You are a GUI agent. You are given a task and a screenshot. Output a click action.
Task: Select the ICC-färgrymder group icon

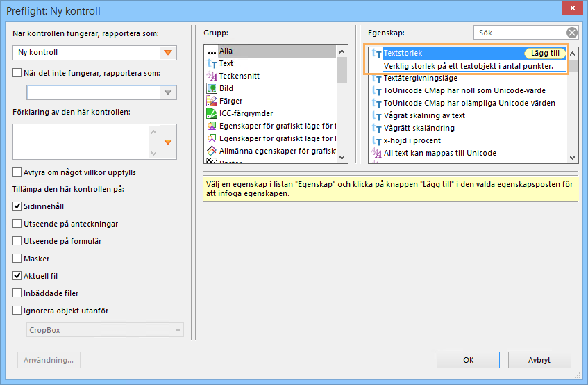pos(212,113)
